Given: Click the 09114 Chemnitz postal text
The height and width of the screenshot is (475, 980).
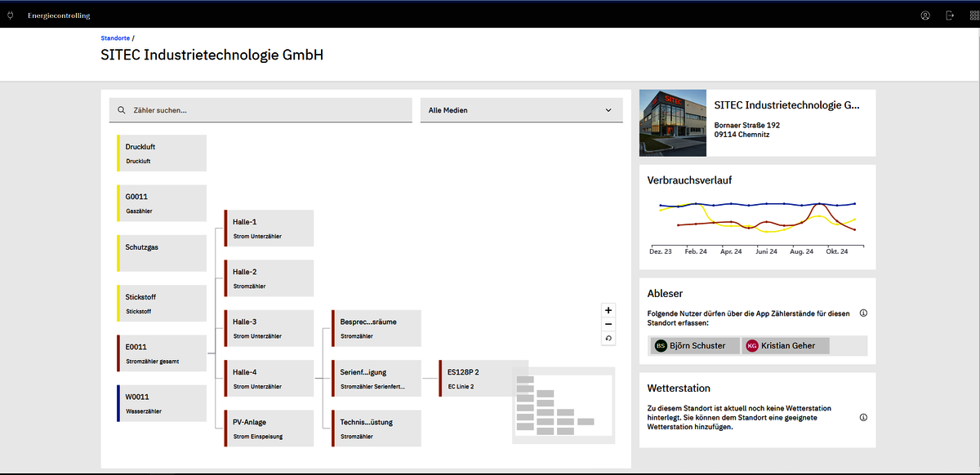Looking at the screenshot, I should tap(742, 135).
